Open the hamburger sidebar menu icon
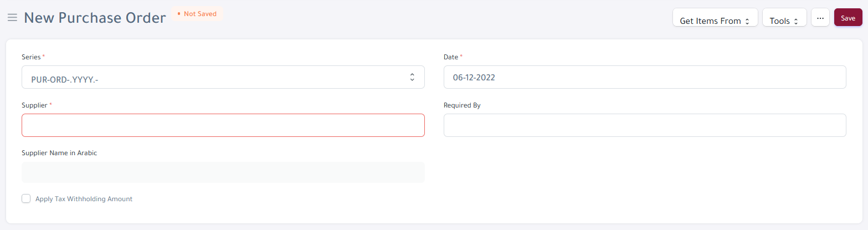The height and width of the screenshot is (230, 868). click(12, 18)
